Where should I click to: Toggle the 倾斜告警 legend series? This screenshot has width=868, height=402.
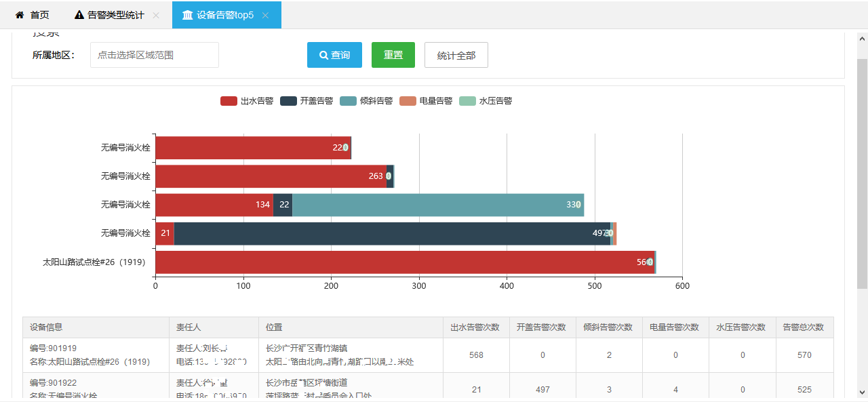click(366, 101)
